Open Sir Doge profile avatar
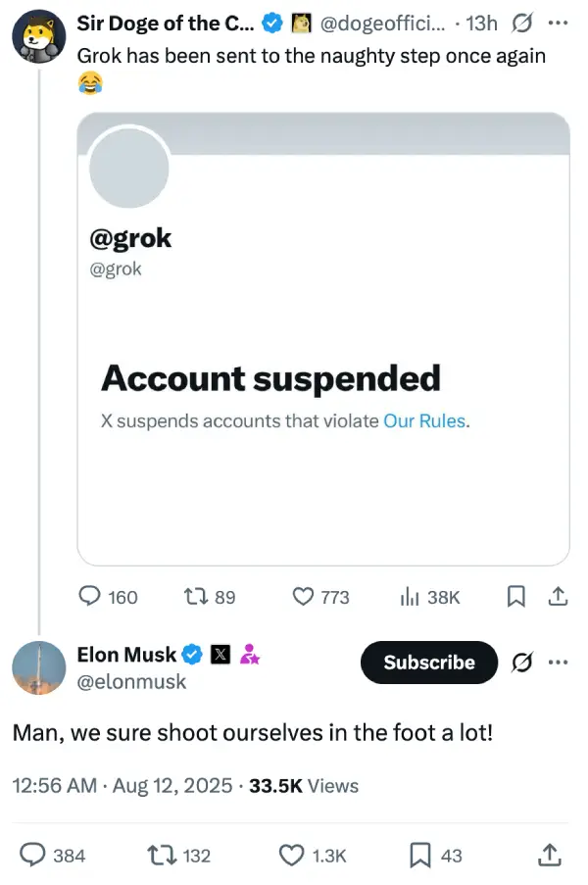 [39, 37]
